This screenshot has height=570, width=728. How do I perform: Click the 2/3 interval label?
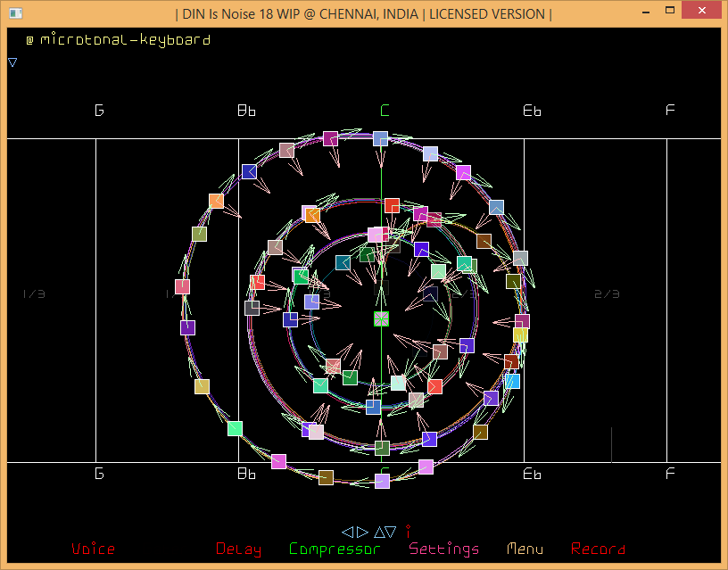click(607, 293)
